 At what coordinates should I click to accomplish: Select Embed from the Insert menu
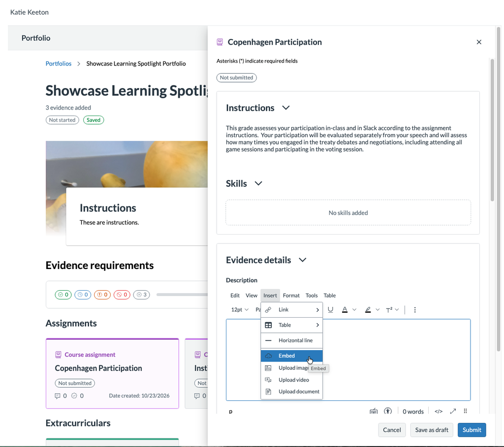point(291,356)
